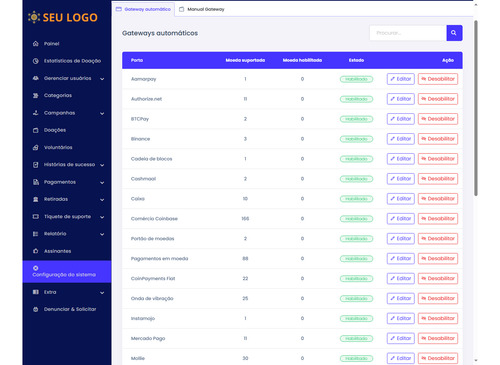The image size is (500, 365).
Task: Expand the Relatório submenu chevron
Action: click(x=102, y=234)
